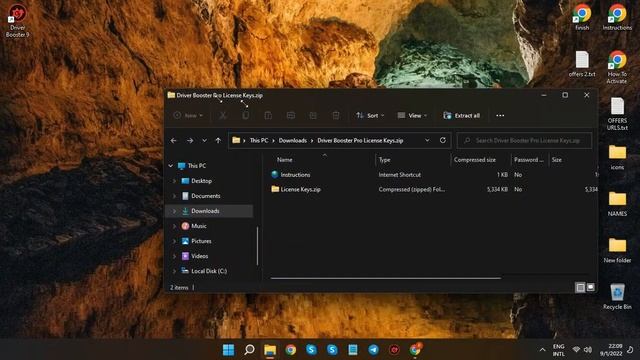Click the navigation pane vertical scrollbar

click(258, 246)
